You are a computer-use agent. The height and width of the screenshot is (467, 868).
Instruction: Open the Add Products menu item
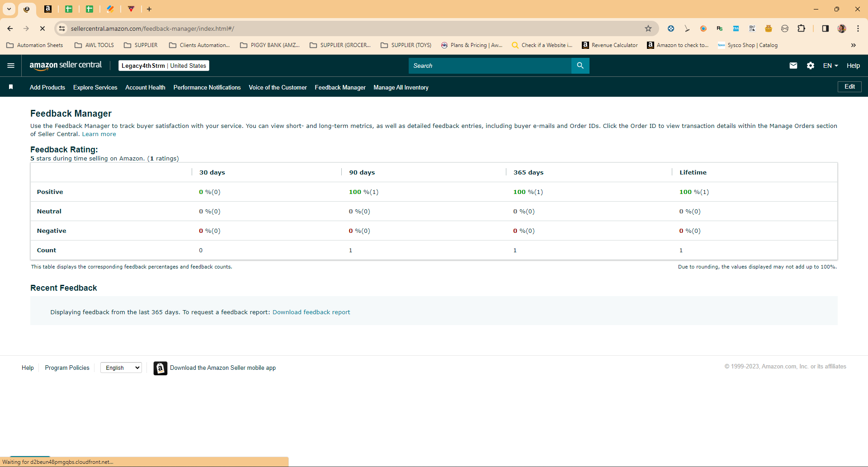pos(47,87)
